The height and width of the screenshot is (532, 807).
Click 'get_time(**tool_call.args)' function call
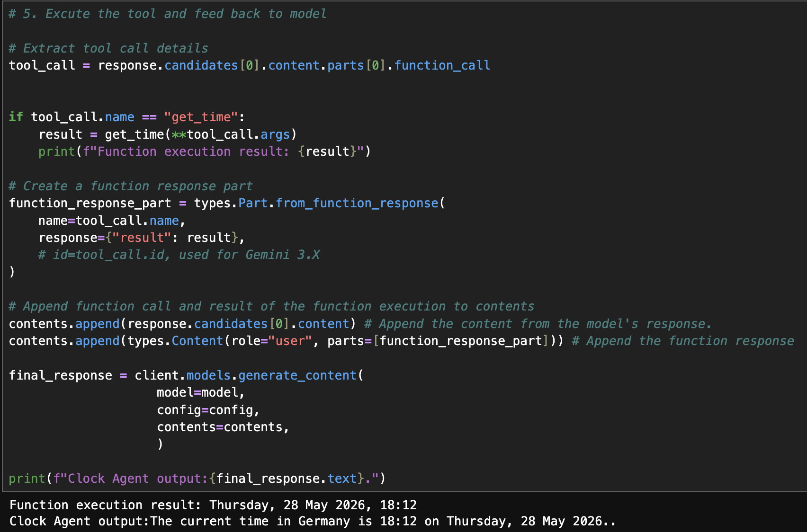click(x=201, y=134)
